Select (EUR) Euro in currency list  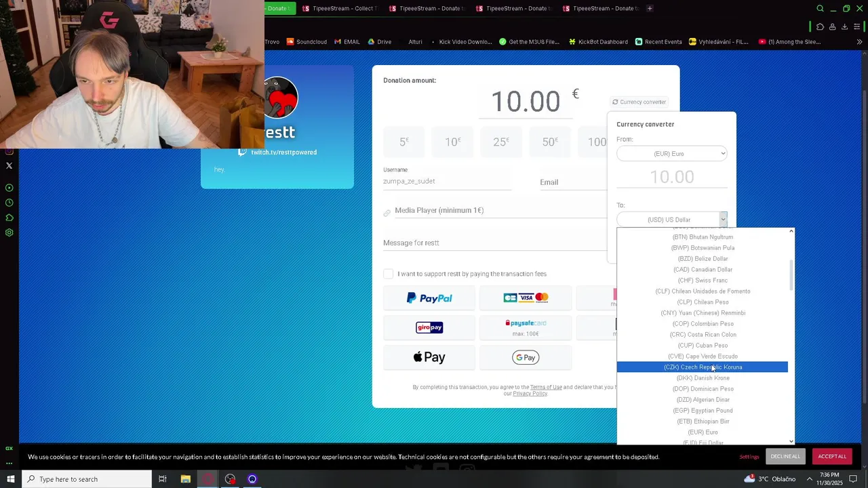pos(703,432)
